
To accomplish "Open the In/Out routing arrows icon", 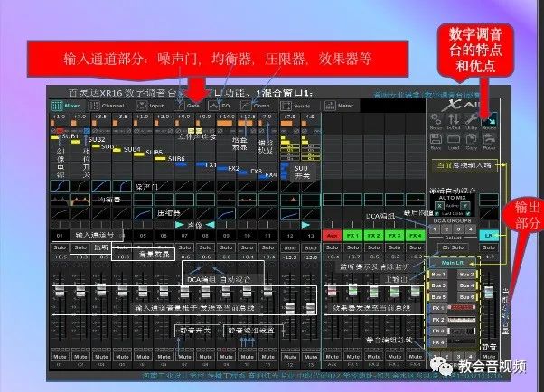I will coord(454,121).
